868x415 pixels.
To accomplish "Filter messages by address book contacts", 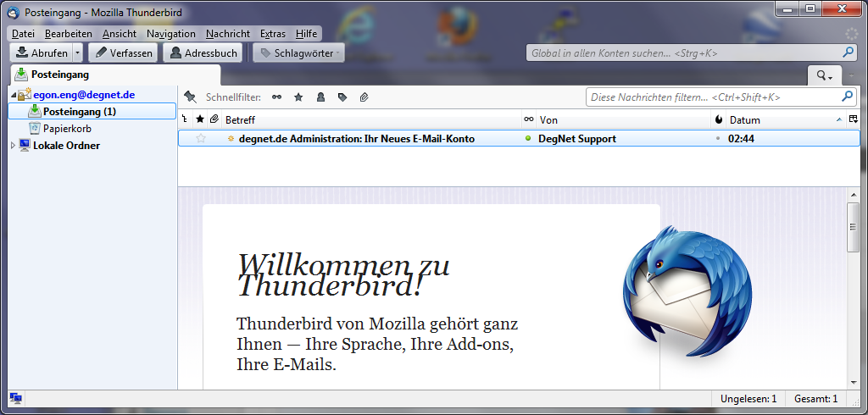I will tap(320, 97).
